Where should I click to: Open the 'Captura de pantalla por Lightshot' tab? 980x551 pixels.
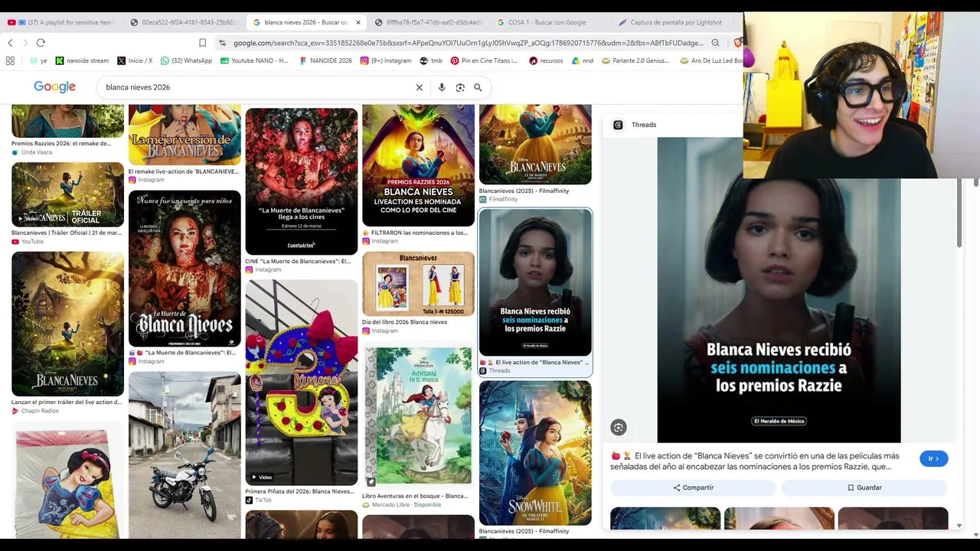[674, 22]
